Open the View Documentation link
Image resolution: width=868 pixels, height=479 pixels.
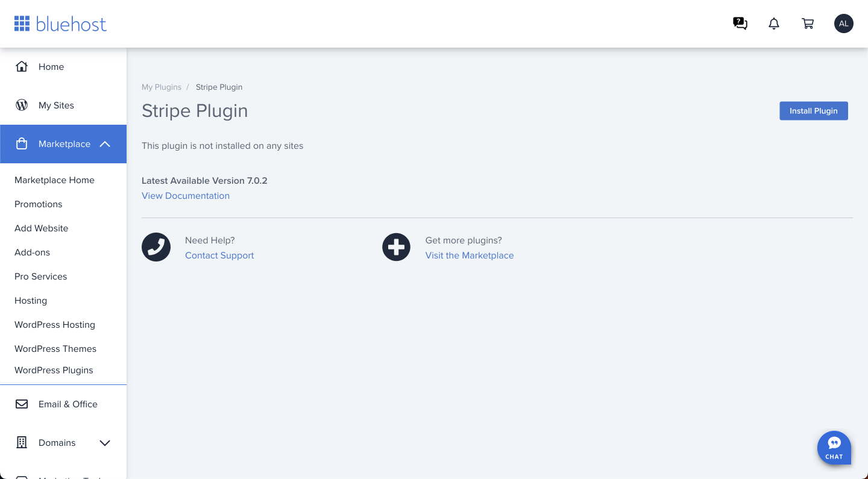186,196
